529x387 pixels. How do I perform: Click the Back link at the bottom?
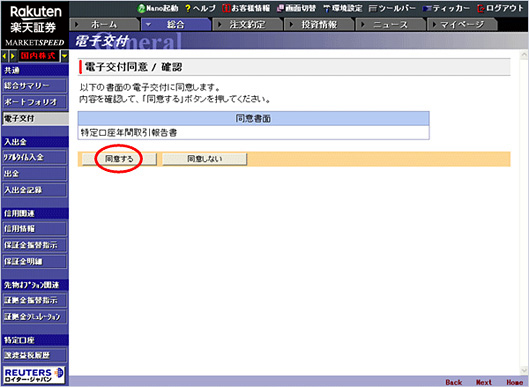click(453, 382)
